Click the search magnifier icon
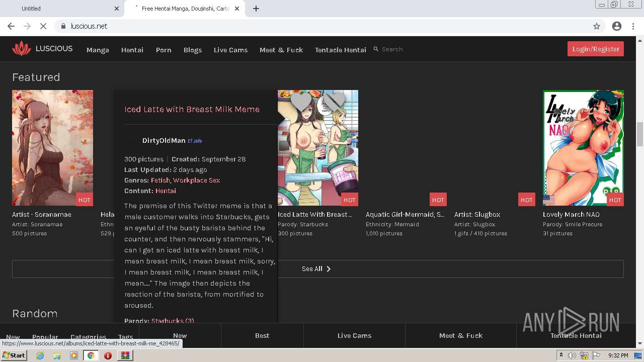This screenshot has width=644, height=362. tap(376, 49)
